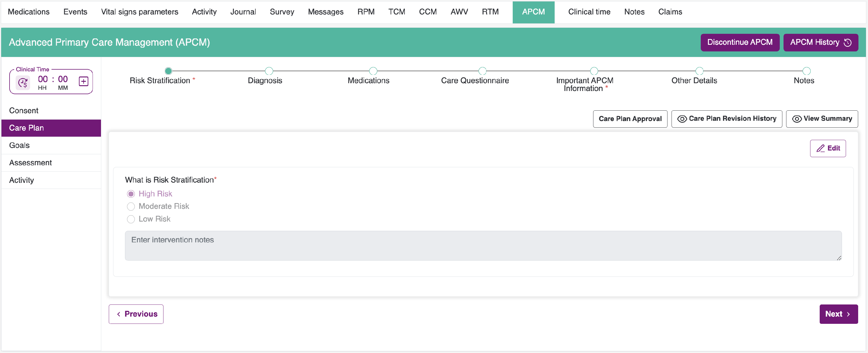Viewport: 868px width, 353px height.
Task: Select the High Risk radio button
Action: click(131, 194)
